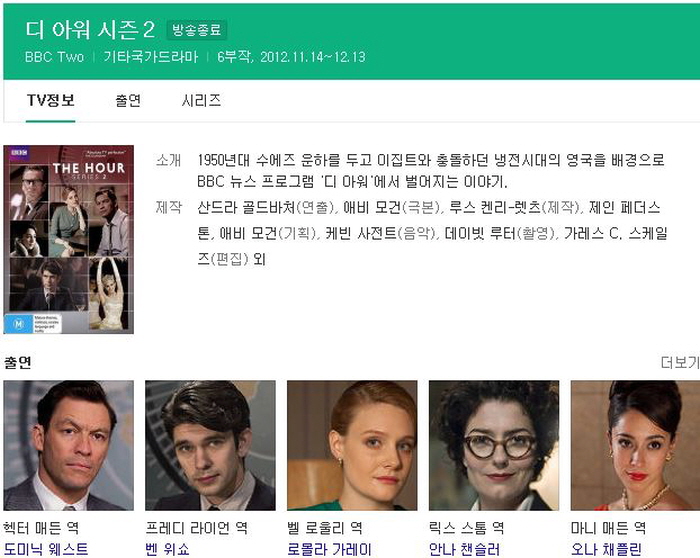This screenshot has width=700, height=558.
Task: Click BBC Two channel text
Action: click(54, 57)
